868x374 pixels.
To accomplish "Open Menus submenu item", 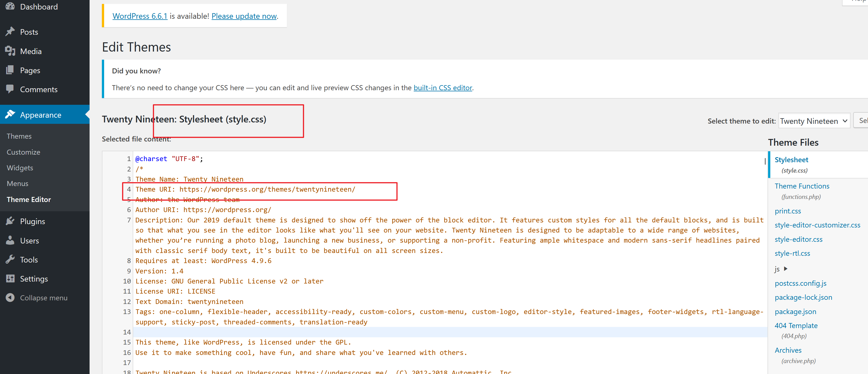I will [18, 183].
